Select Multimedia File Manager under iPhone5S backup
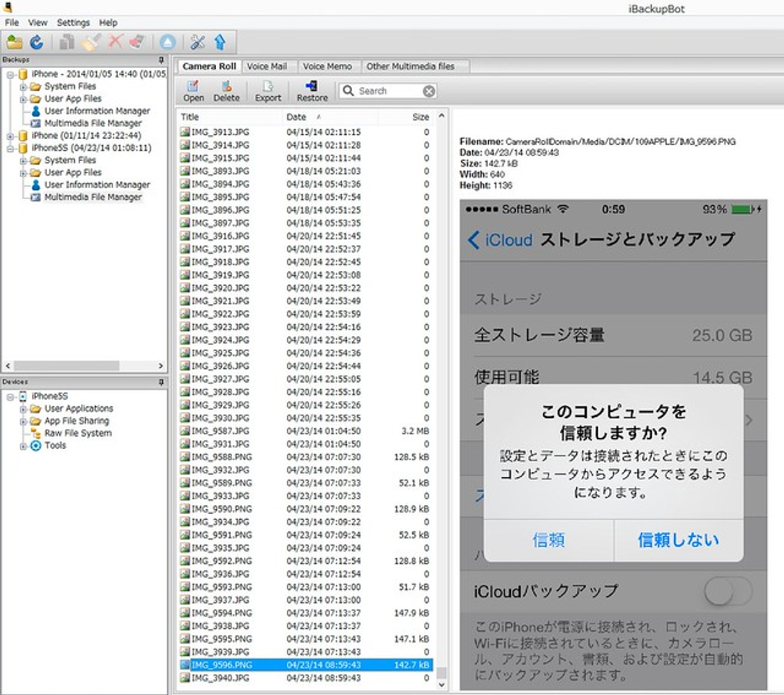The image size is (784, 695). tap(92, 197)
